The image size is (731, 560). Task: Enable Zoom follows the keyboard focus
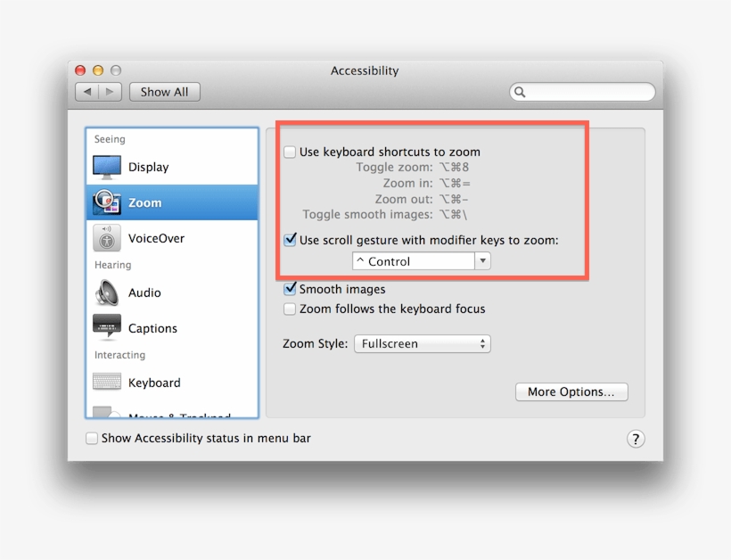point(290,309)
